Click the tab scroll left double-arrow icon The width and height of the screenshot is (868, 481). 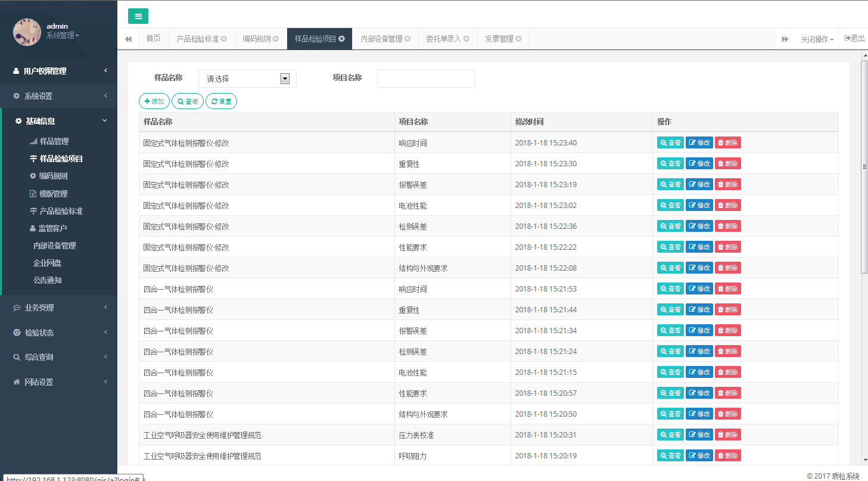pyautogui.click(x=128, y=39)
